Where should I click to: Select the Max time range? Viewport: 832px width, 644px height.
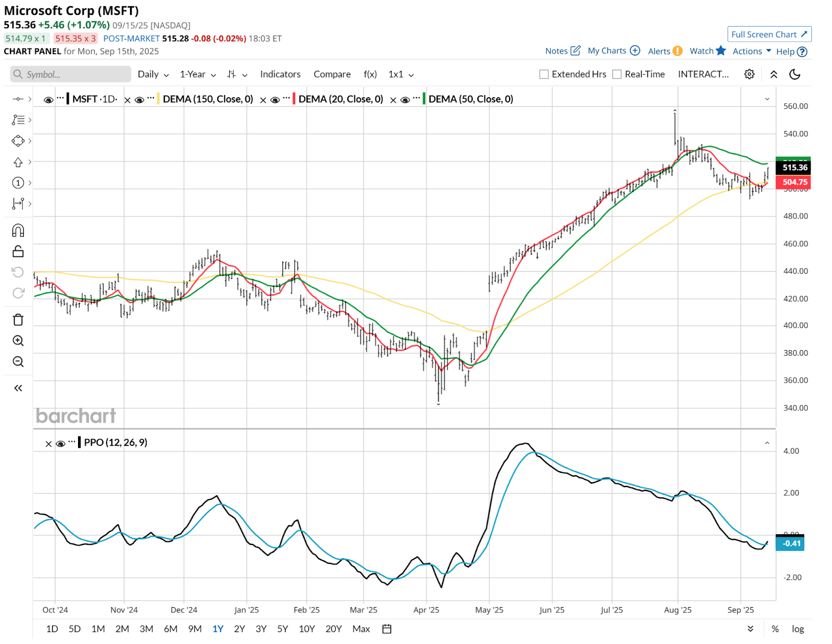[x=361, y=629]
